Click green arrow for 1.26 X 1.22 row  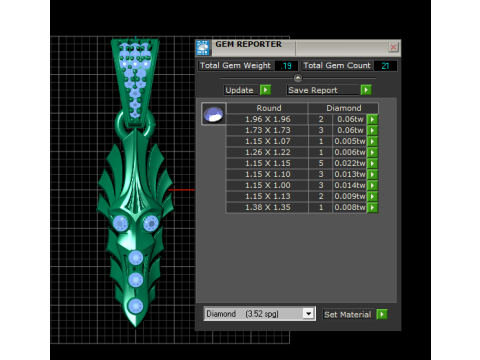coord(372,152)
